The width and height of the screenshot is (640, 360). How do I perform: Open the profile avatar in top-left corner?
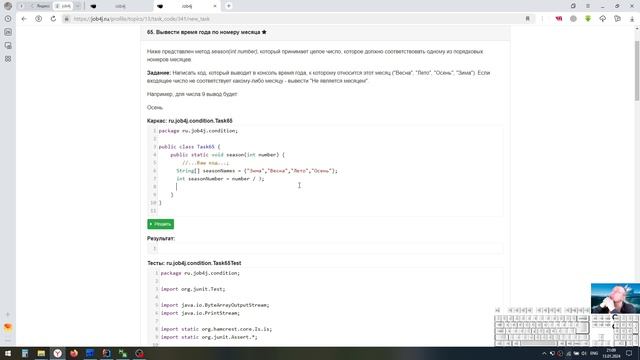click(8, 6)
